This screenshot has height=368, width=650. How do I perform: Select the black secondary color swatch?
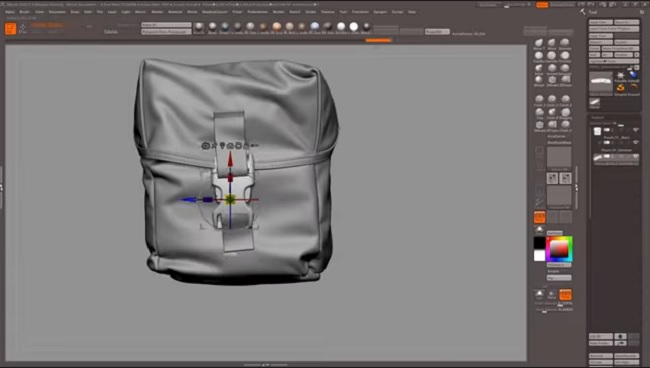pos(539,243)
